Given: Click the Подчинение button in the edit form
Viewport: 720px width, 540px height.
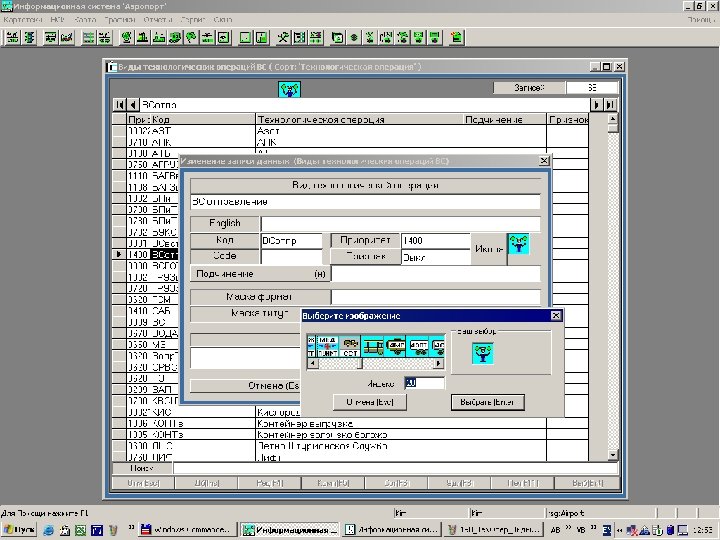Looking at the screenshot, I should (x=259, y=273).
